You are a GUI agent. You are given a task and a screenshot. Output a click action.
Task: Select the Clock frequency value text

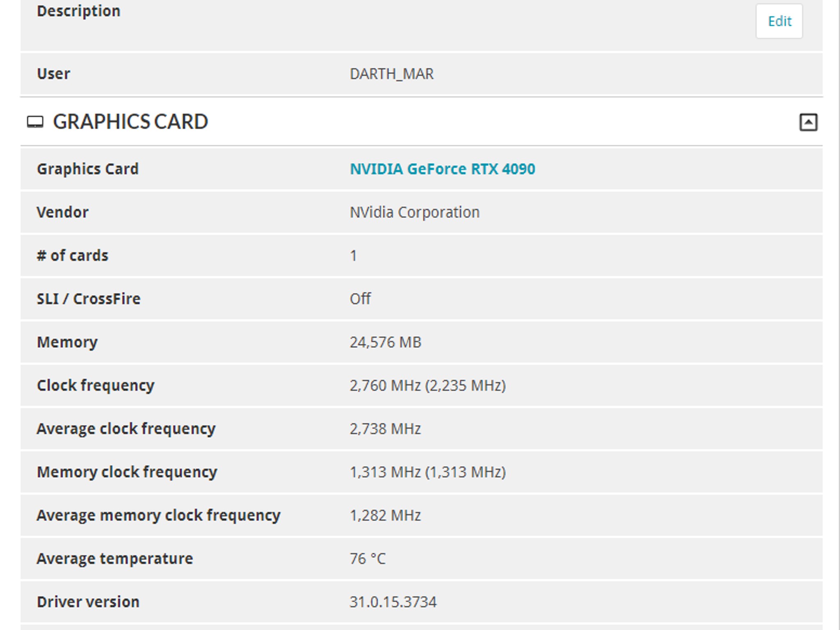(x=427, y=386)
